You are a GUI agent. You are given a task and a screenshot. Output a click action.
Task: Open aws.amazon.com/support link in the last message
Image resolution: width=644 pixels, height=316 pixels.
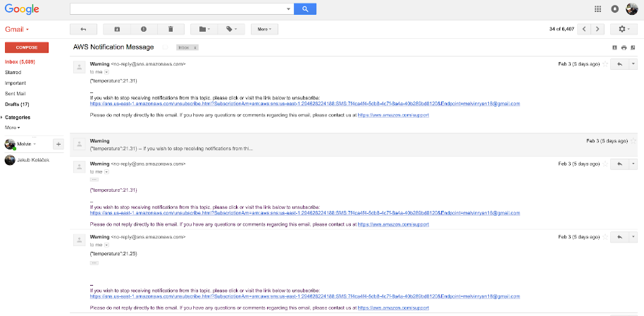click(393, 308)
